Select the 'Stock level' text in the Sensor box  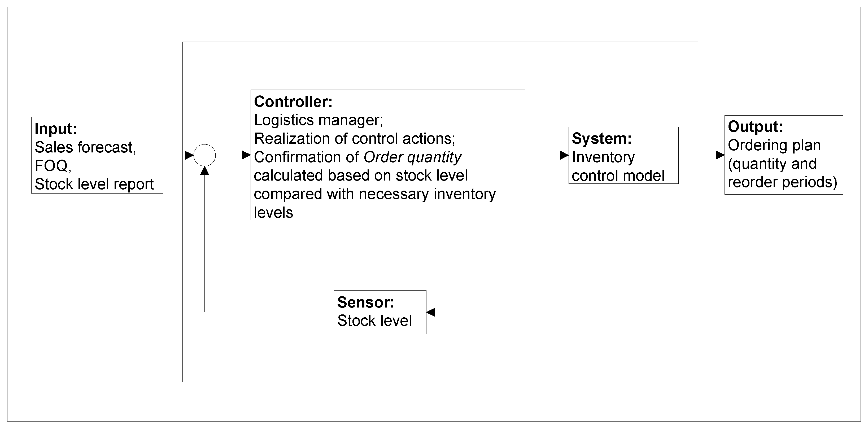point(374,321)
